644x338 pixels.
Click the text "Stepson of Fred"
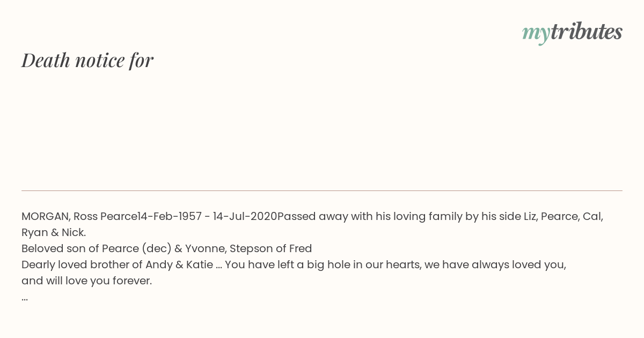(271, 248)
